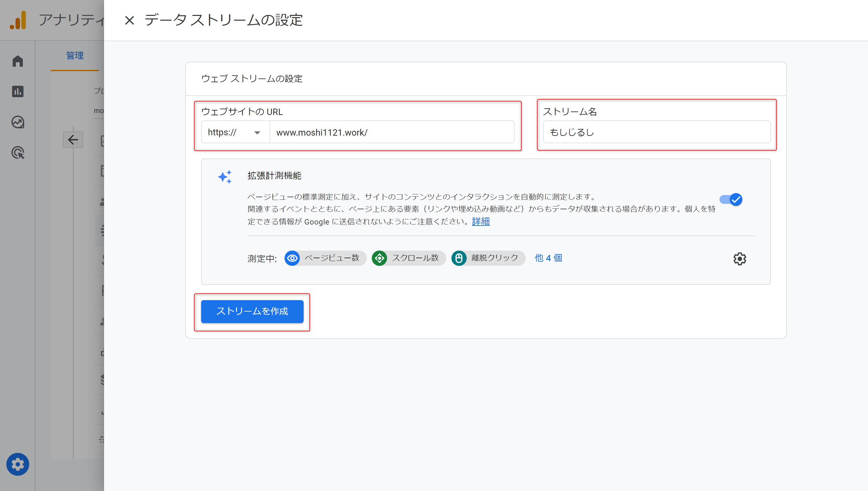This screenshot has height=491, width=868.
Task: Open the 詳細 link about data collection
Action: 481,222
